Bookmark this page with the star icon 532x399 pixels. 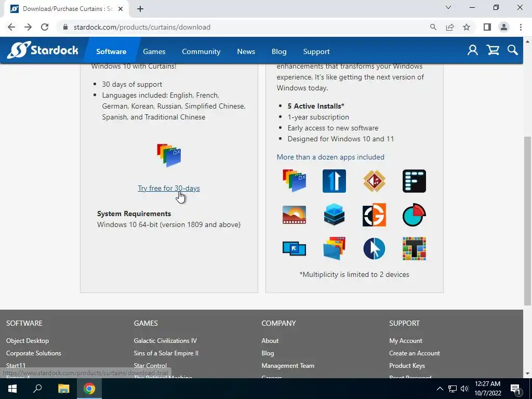click(467, 27)
